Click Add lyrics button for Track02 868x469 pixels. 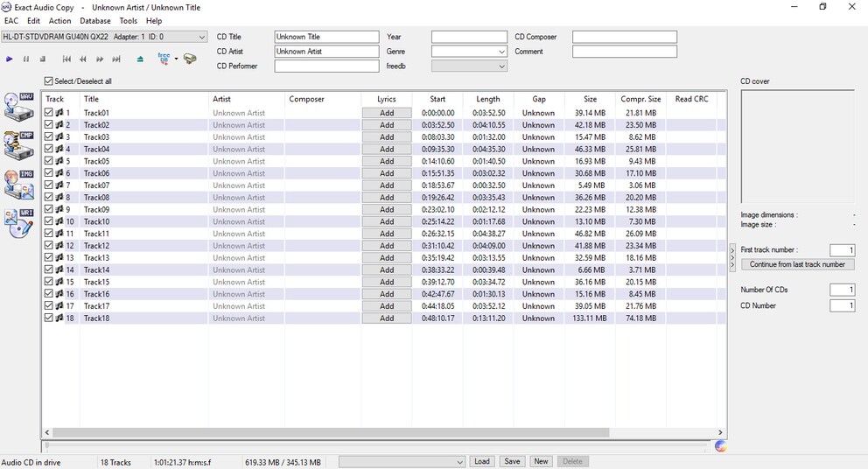point(387,124)
